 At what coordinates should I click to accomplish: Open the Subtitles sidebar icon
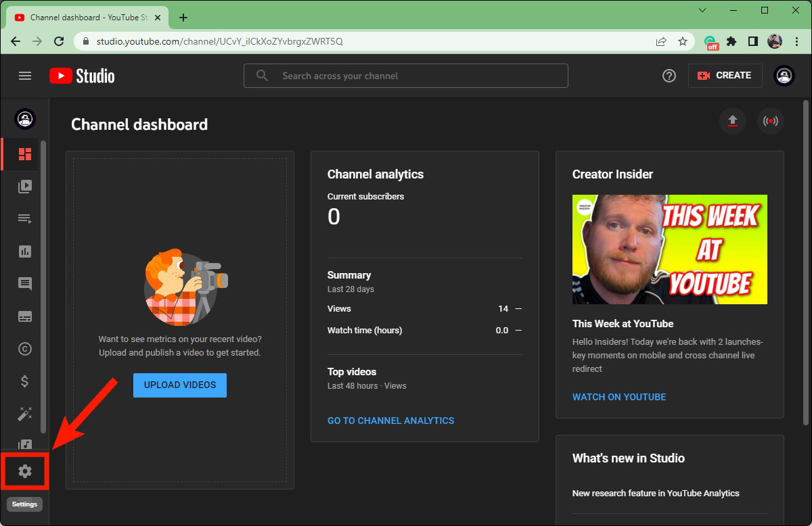(25, 316)
